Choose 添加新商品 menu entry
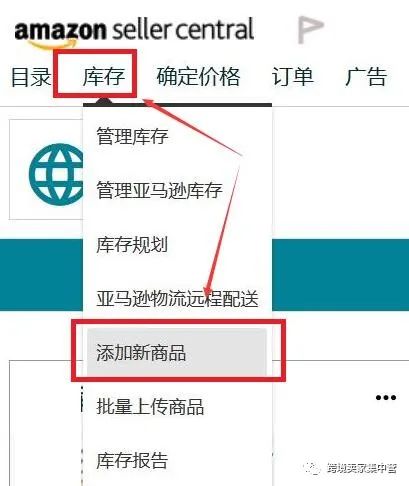The height and width of the screenshot is (486, 409). coord(177,352)
